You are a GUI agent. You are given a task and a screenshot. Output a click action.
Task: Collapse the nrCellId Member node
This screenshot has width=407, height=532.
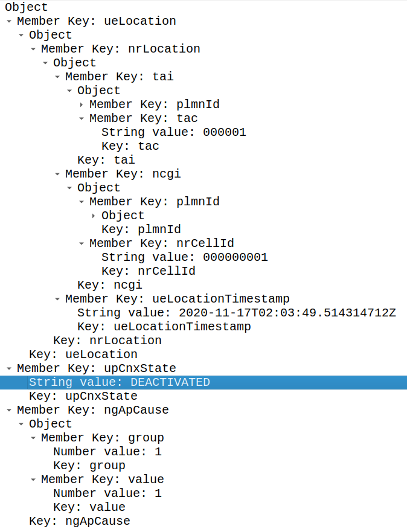pyautogui.click(x=82, y=243)
